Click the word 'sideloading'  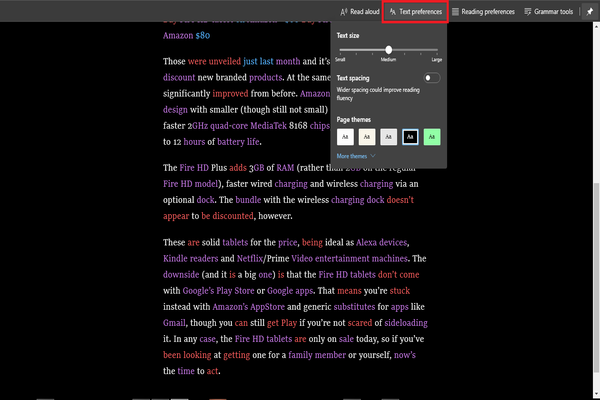406,323
